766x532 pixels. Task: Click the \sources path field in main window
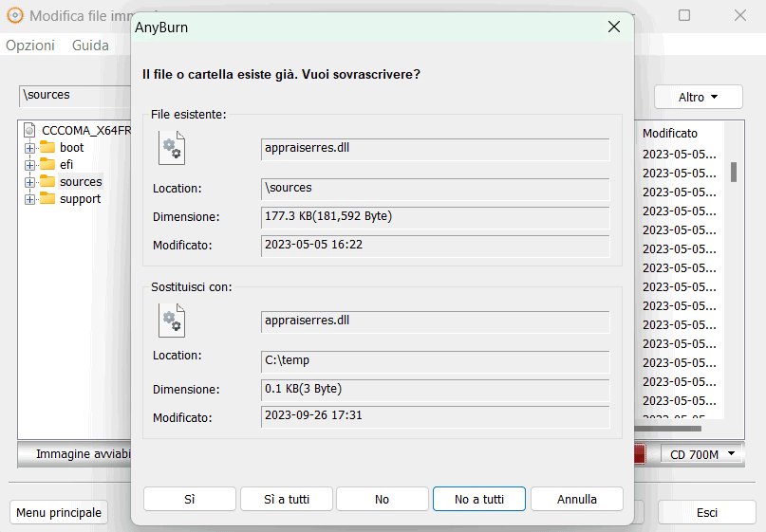(x=76, y=95)
